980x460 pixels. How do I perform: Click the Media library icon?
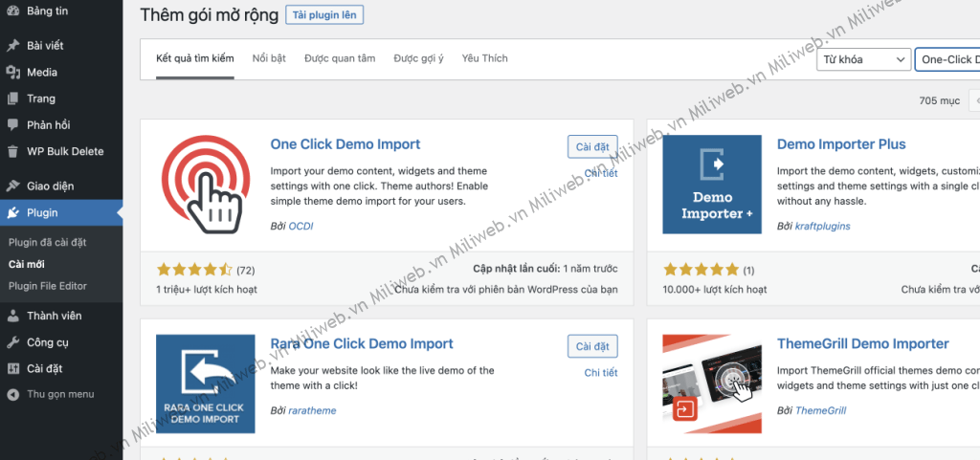[x=13, y=73]
